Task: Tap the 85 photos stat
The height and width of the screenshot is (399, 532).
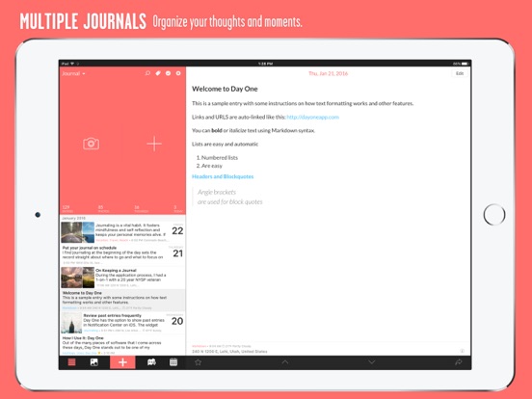Action: click(103, 209)
